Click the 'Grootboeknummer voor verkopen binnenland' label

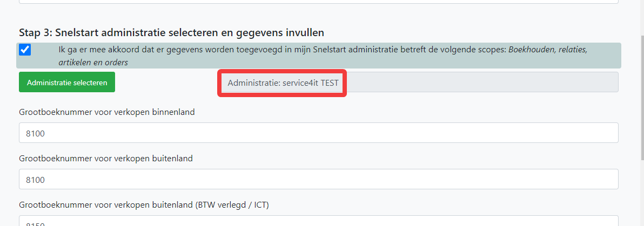click(x=107, y=112)
